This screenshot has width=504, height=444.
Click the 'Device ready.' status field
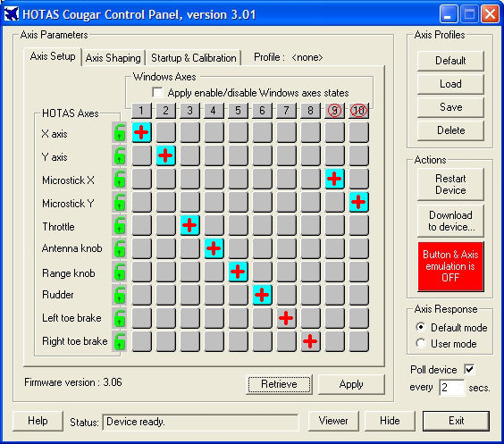click(200, 422)
